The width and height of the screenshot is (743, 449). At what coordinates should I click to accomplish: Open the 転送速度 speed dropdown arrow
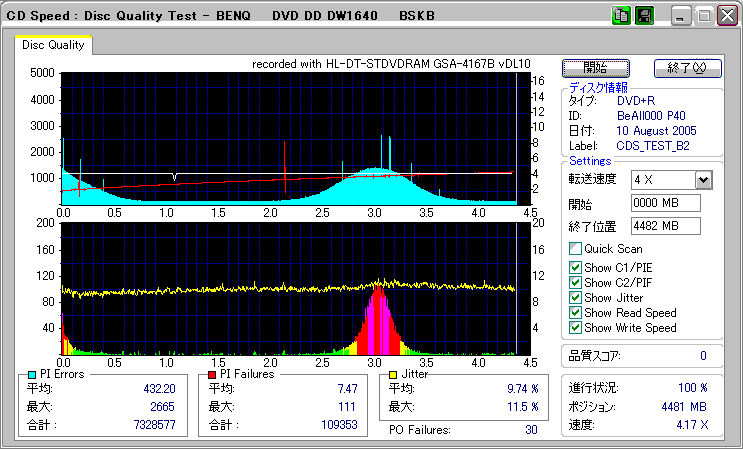[x=702, y=179]
